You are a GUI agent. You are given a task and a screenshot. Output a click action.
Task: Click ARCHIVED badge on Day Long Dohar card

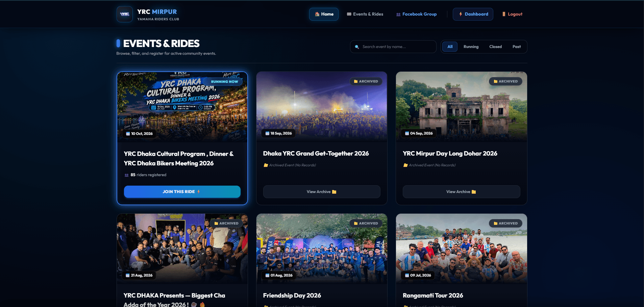[505, 81]
